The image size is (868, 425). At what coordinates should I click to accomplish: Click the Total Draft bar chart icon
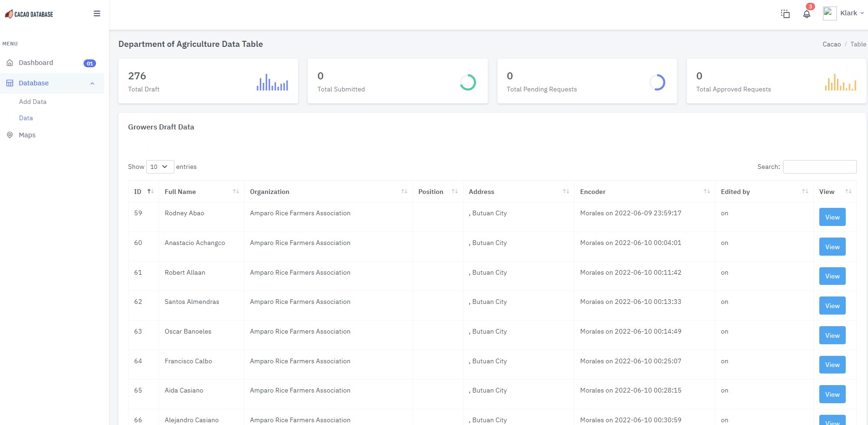click(x=272, y=82)
